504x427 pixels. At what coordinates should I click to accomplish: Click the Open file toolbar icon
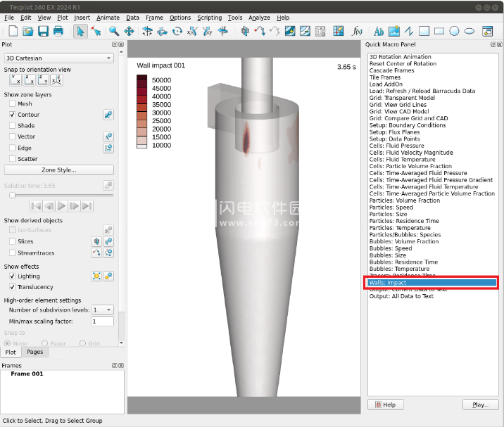click(x=28, y=31)
